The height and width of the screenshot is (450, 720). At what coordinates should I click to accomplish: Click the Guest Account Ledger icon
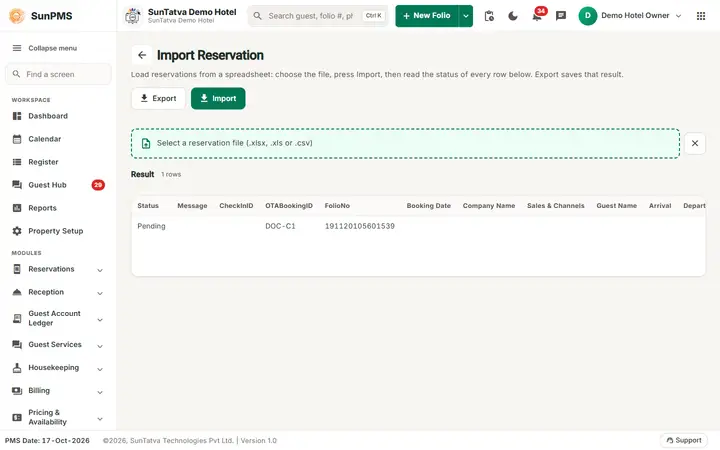coord(17,318)
